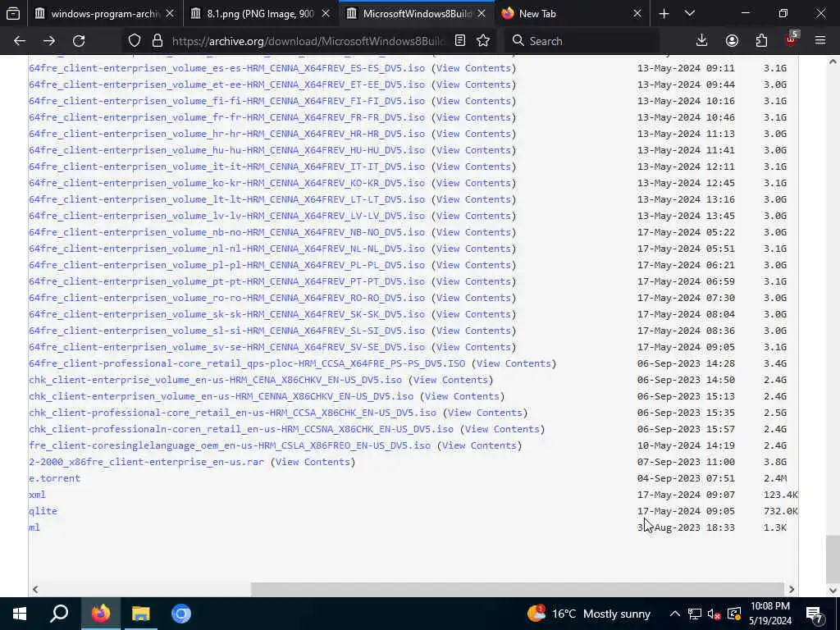Viewport: 840px width, 630px height.
Task: Open Firefox View button
Action: [x=13, y=13]
